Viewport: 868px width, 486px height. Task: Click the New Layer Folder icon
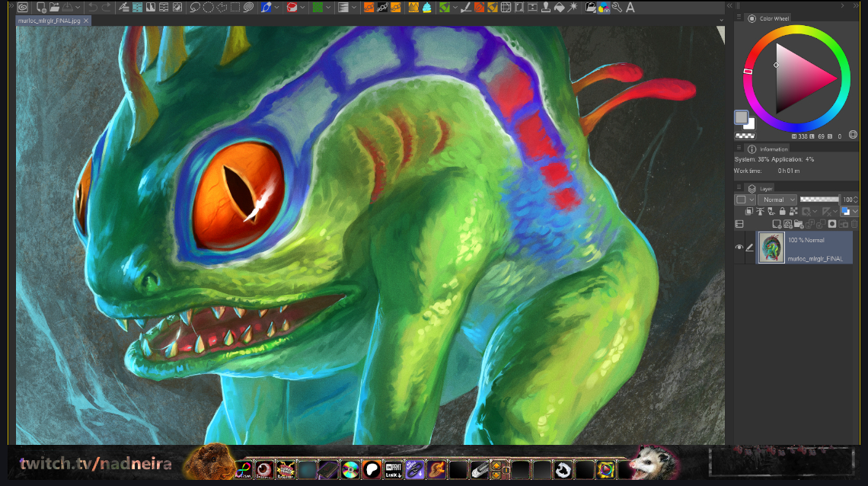(x=799, y=224)
